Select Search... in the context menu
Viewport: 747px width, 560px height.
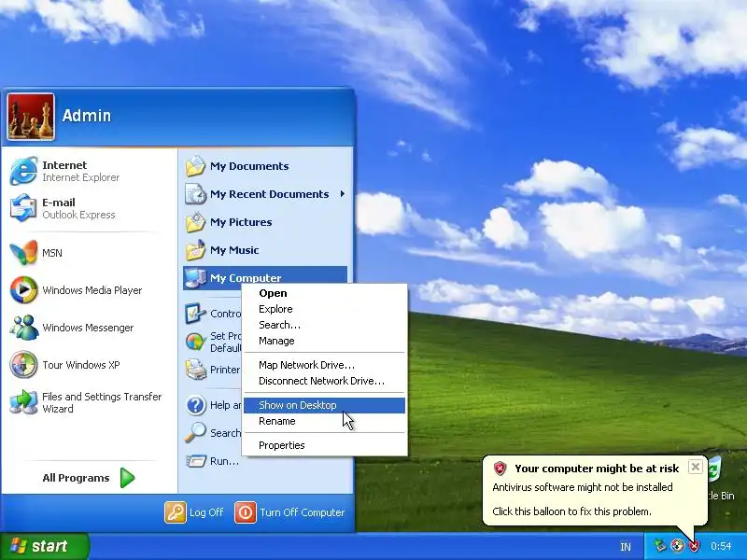[324, 325]
